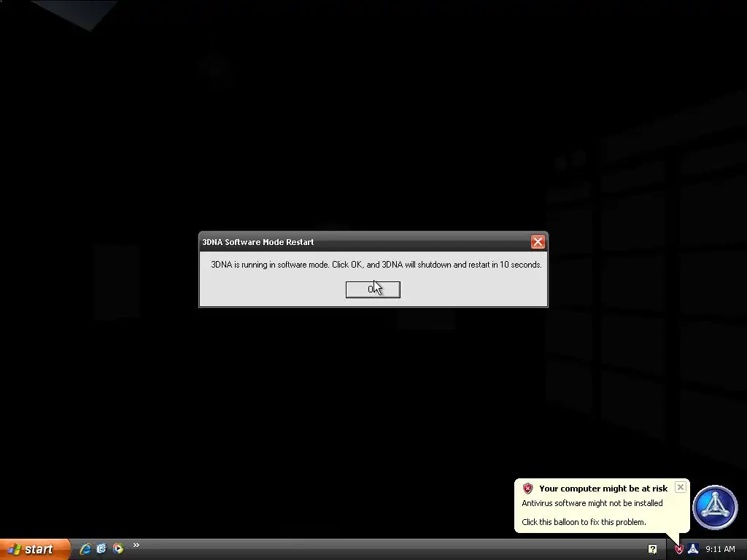This screenshot has height=560, width=747.
Task: Click OK in the 3DNA restart dialog
Action: [373, 289]
